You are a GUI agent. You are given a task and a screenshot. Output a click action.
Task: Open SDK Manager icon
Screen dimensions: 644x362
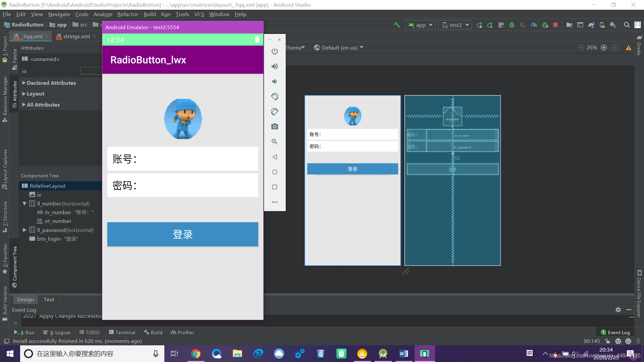click(613, 25)
